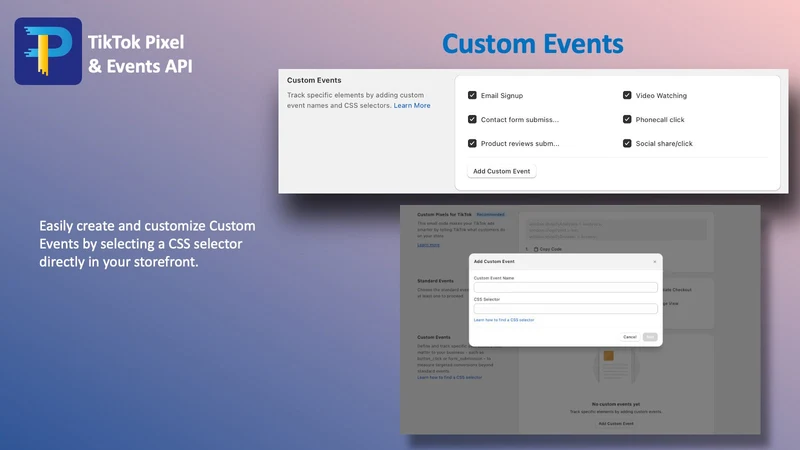Click the "Recommended" badge
This screenshot has height=450, width=800.
490,214
